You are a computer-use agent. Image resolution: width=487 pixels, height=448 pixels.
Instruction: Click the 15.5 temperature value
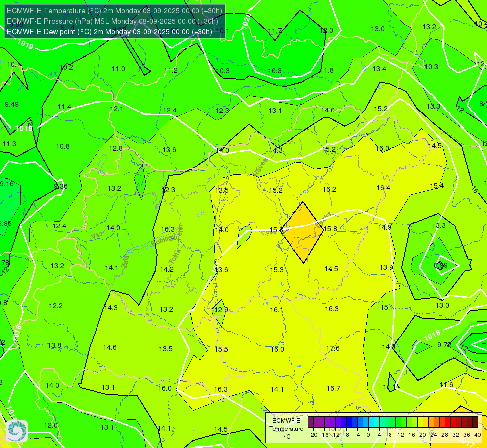coord(221,349)
